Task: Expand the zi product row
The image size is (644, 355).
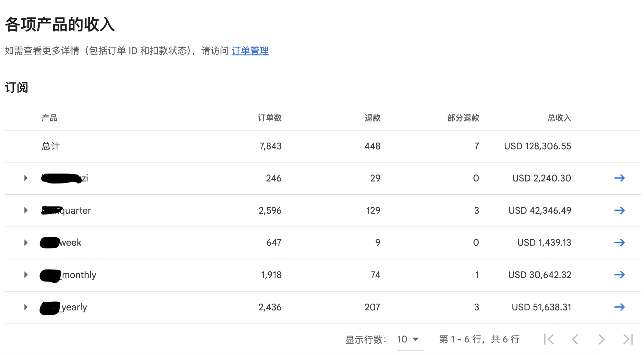Action: click(x=25, y=178)
